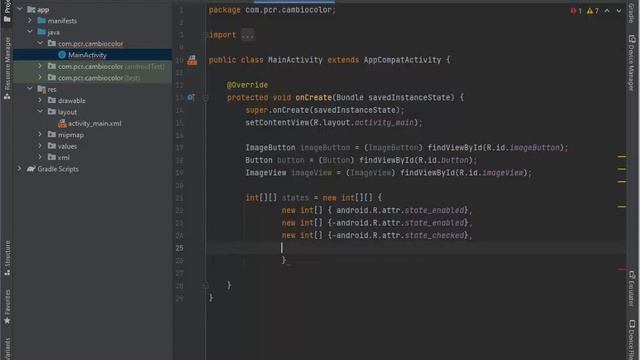This screenshot has width=640, height=360.
Task: Click state_checked in line 24
Action: pyautogui.click(x=434, y=236)
